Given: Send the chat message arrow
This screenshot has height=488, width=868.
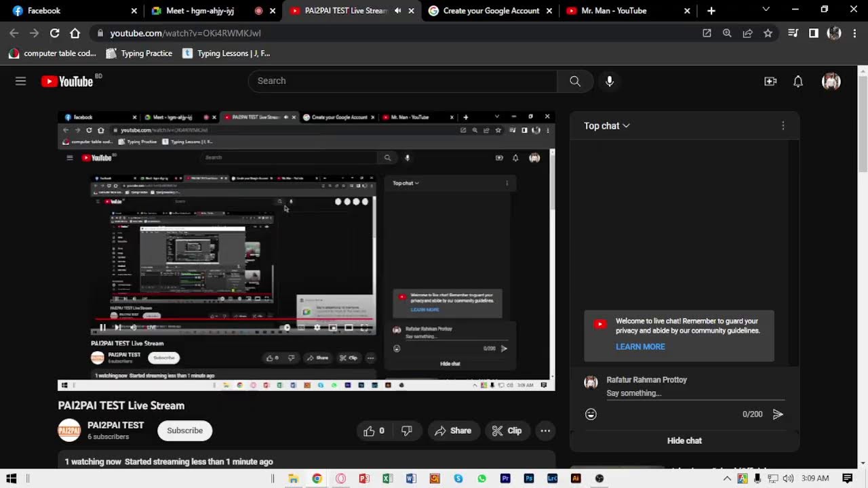Looking at the screenshot, I should [778, 414].
